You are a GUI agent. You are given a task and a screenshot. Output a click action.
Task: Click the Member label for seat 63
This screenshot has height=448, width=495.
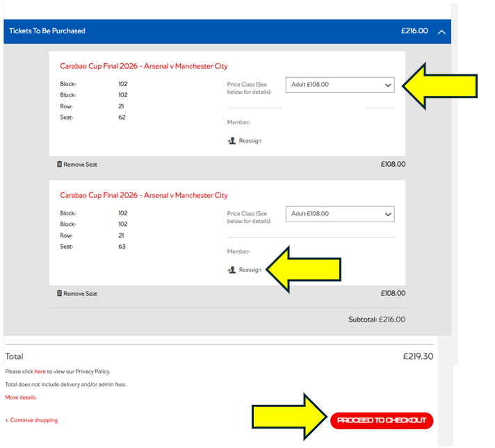(238, 251)
